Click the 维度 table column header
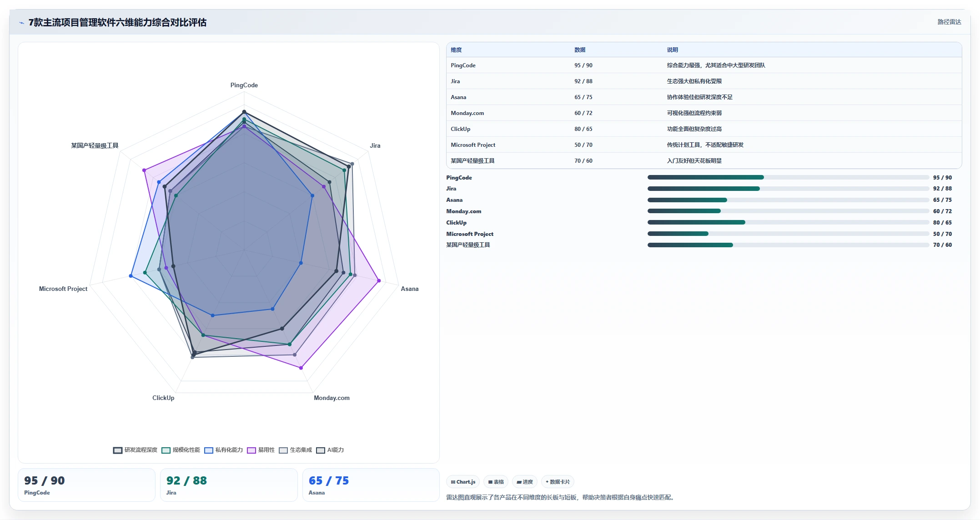 coord(456,50)
